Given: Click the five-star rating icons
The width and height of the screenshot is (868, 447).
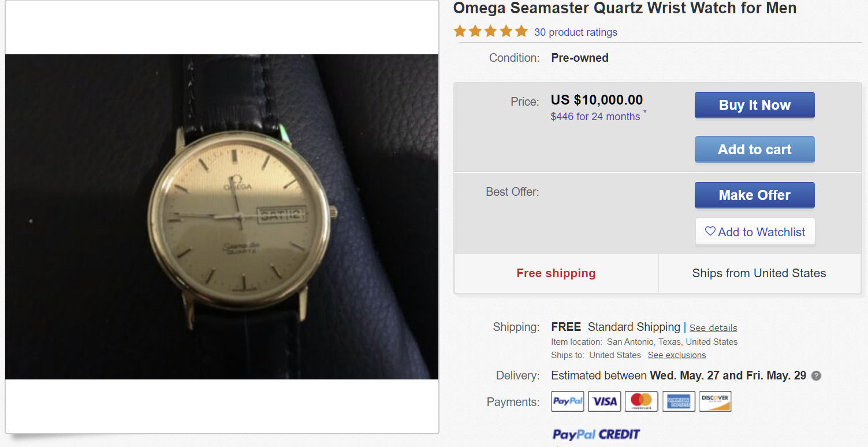Looking at the screenshot, I should pyautogui.click(x=491, y=31).
